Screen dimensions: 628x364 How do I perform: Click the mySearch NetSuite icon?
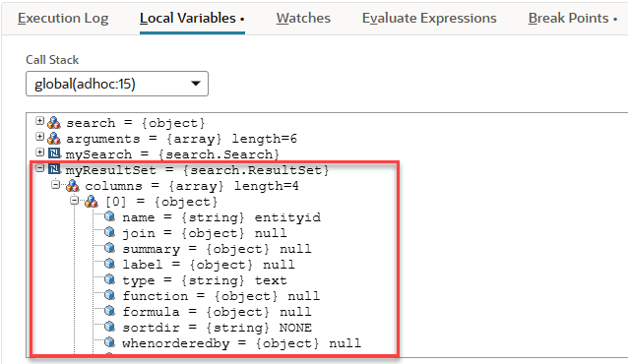[x=54, y=152]
